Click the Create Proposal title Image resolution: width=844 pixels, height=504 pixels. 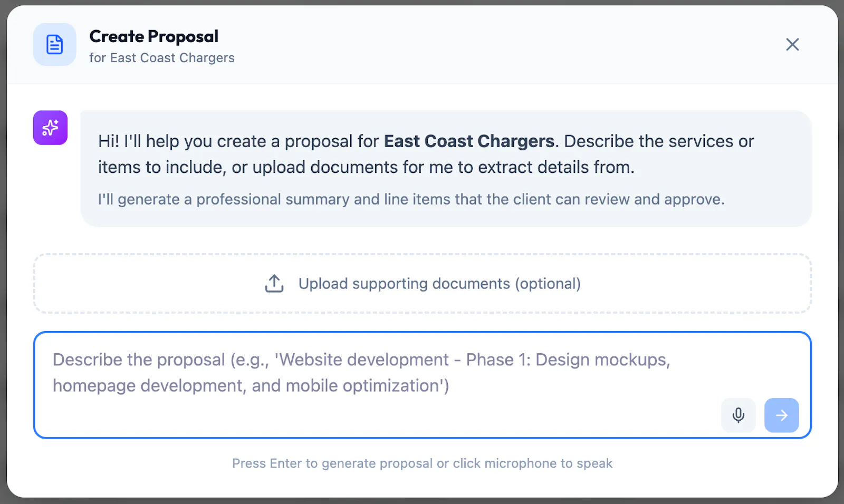pos(154,36)
